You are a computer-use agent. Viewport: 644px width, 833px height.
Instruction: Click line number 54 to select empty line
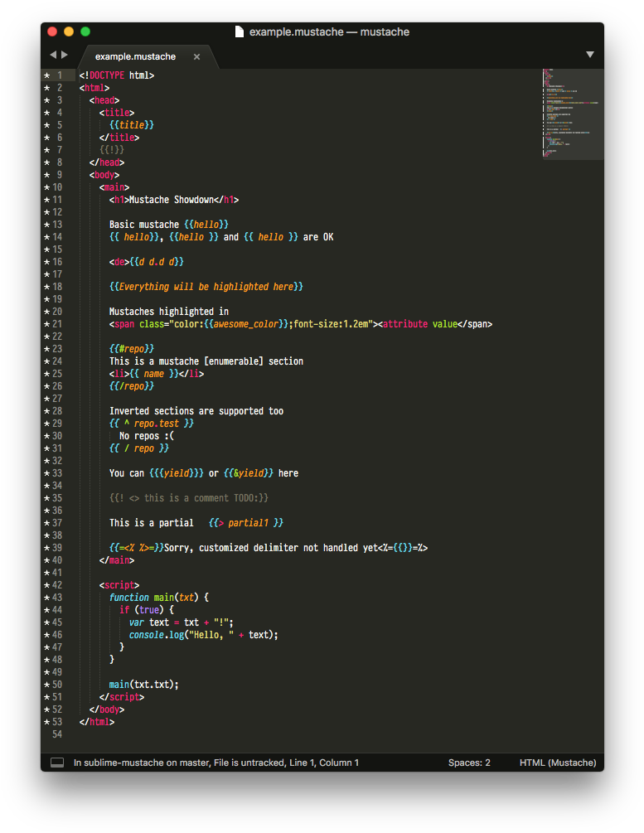[59, 734]
